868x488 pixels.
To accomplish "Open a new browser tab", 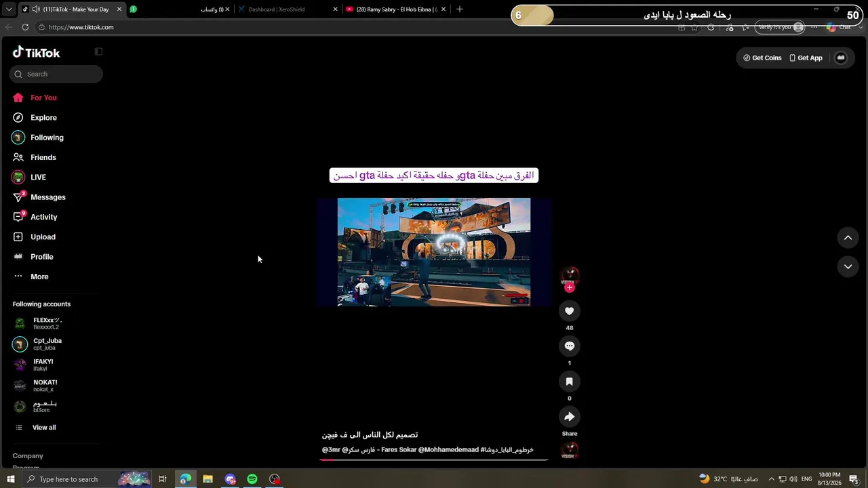I will (460, 9).
